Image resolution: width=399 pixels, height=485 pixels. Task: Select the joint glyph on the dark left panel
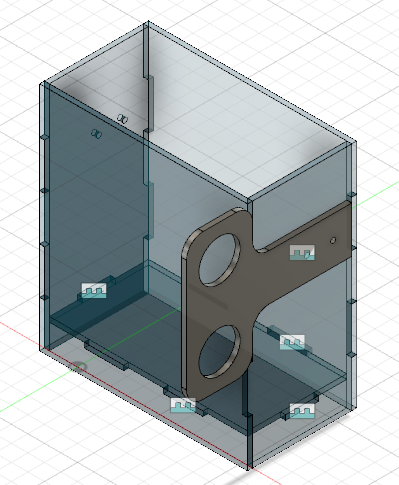click(x=94, y=291)
